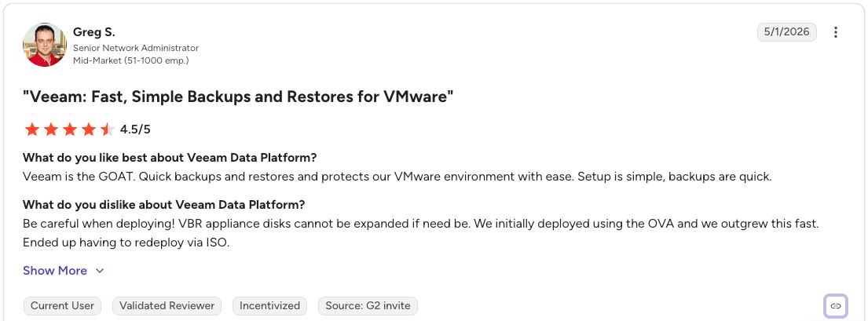Click the review title about Veeam backups
This screenshot has width=868, height=321.
pyautogui.click(x=238, y=97)
